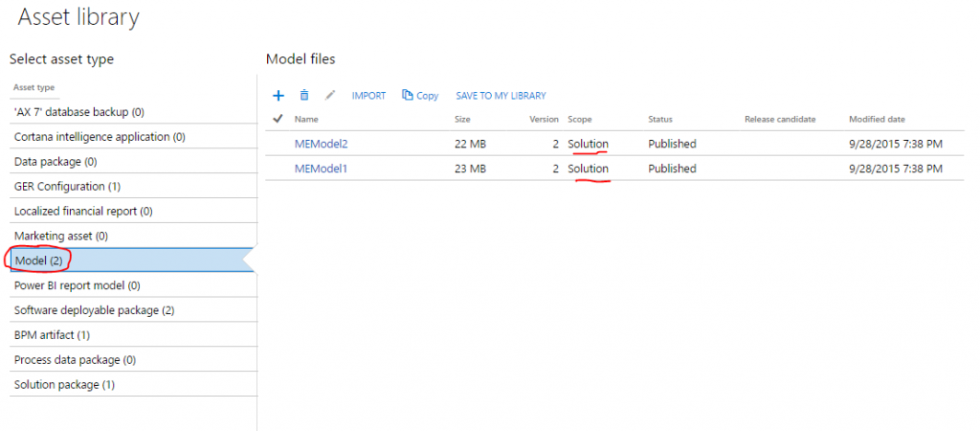Click the pencil edit icon
Screen dimensions: 980x431
[x=331, y=96]
